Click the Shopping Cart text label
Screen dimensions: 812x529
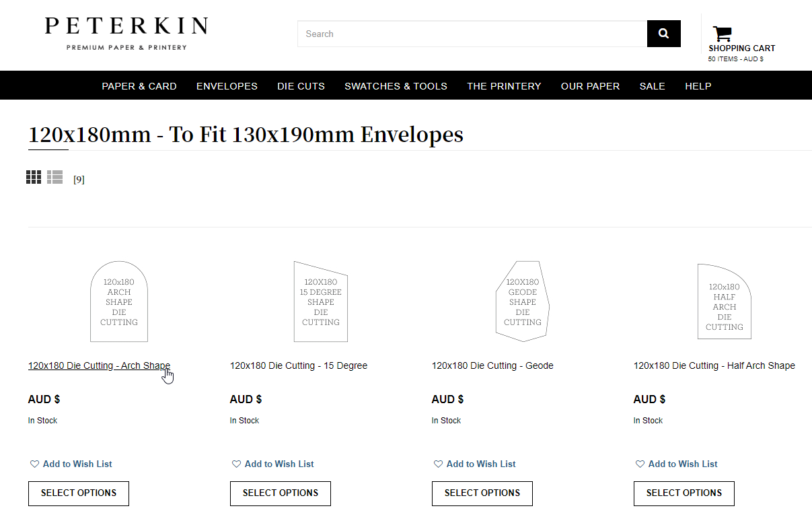click(x=742, y=48)
